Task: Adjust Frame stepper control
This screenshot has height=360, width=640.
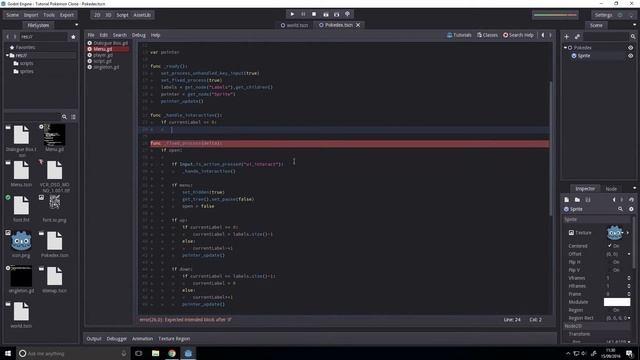Action: 629,294
